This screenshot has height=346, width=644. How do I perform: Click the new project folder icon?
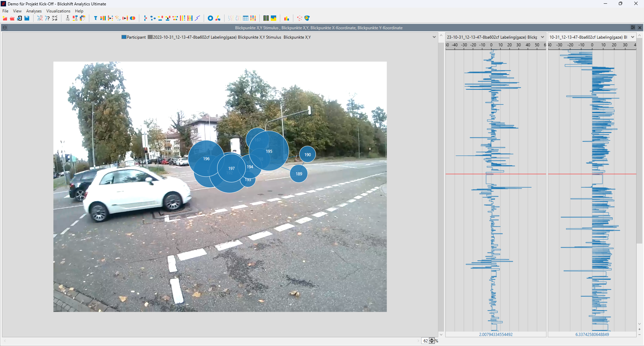tap(5, 18)
